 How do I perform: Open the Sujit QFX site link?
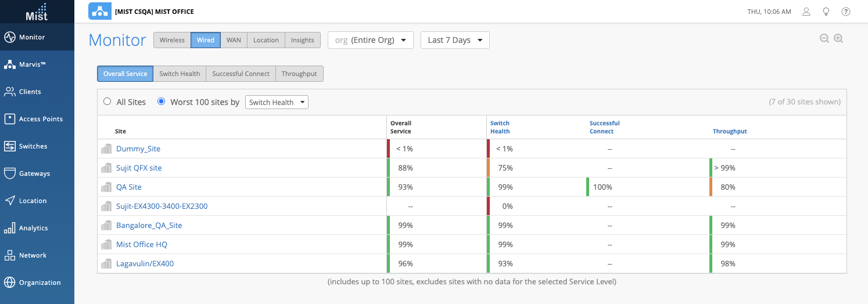coord(139,168)
